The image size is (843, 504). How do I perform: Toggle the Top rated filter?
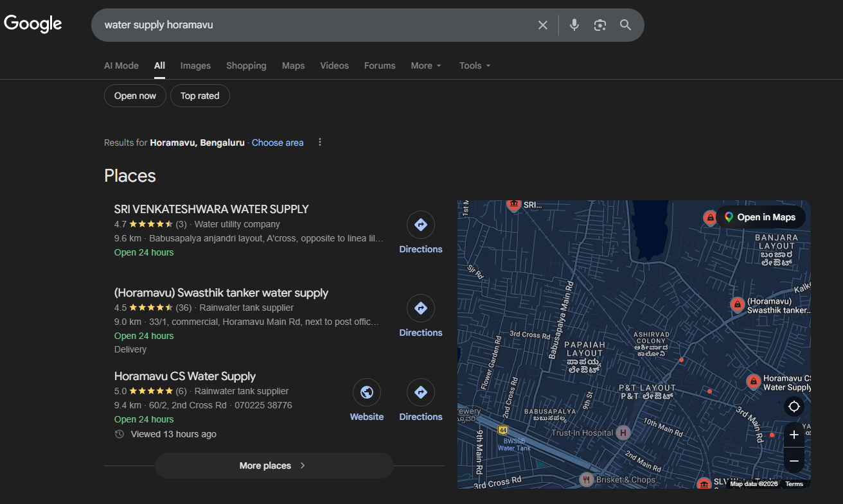pyautogui.click(x=200, y=96)
